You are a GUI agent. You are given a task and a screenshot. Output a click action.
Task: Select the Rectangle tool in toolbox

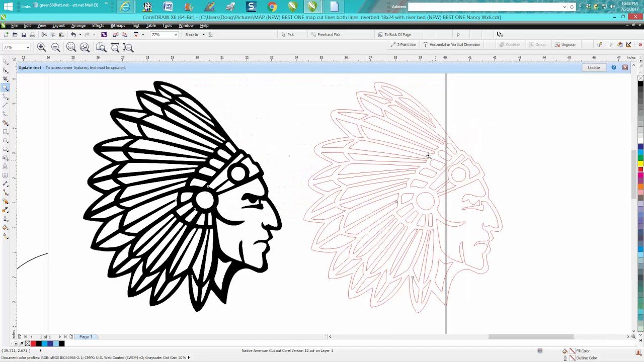pyautogui.click(x=5, y=131)
